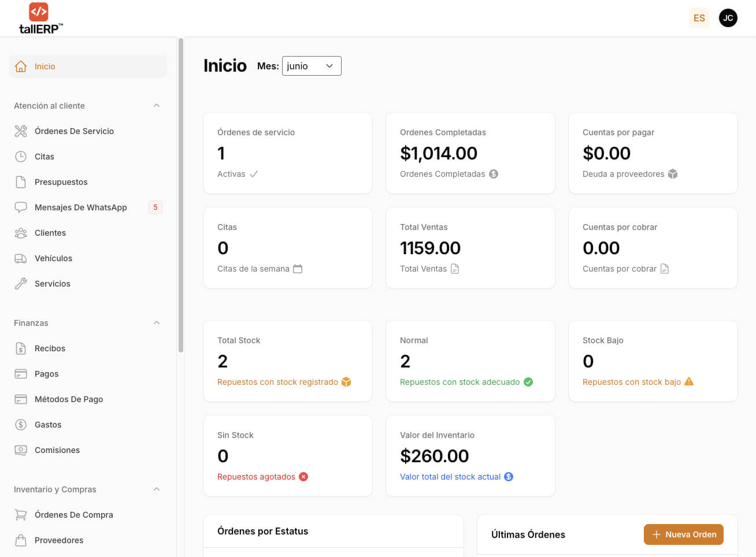This screenshot has height=557, width=756.
Task: Open the Vehículos truck icon
Action: (21, 258)
